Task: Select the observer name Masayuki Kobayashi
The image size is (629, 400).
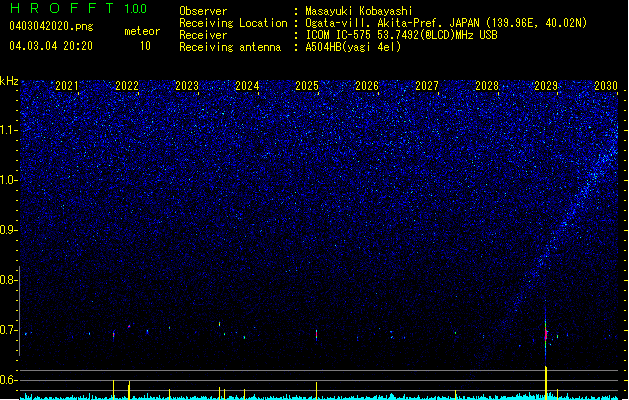Action: pyautogui.click(x=359, y=11)
